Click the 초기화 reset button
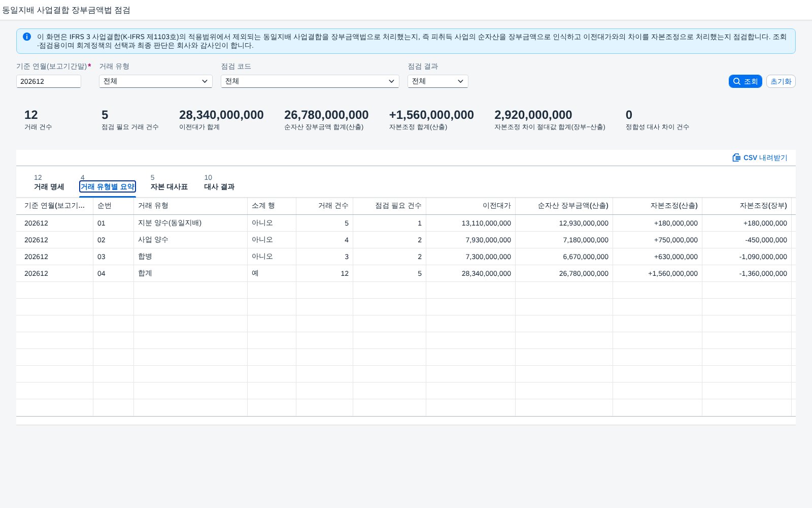Screen dimensions: 812x508 click(x=781, y=81)
